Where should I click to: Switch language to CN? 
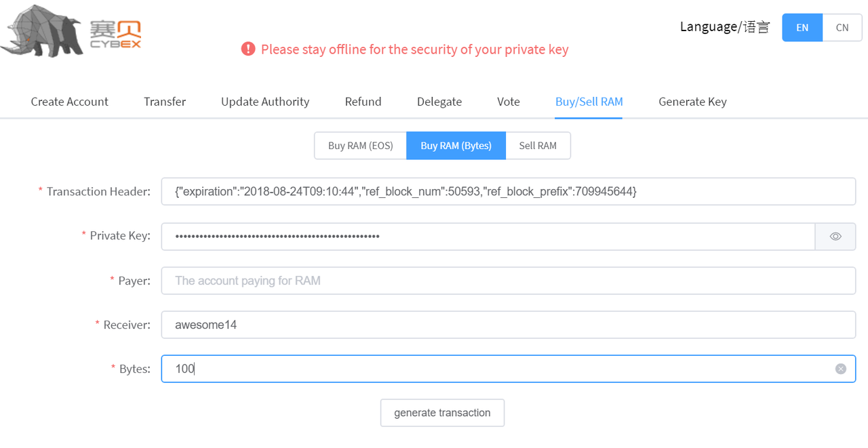point(842,28)
